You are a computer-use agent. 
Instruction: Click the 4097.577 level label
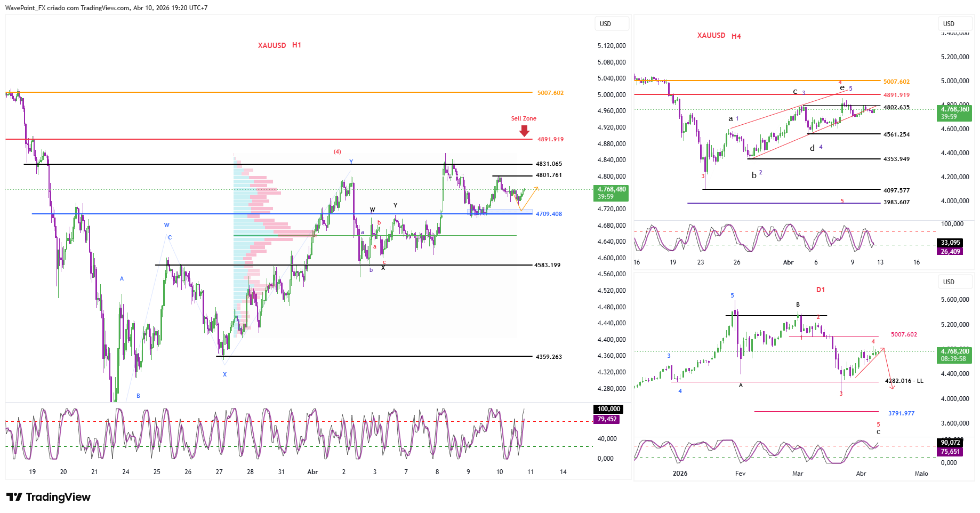(x=896, y=190)
